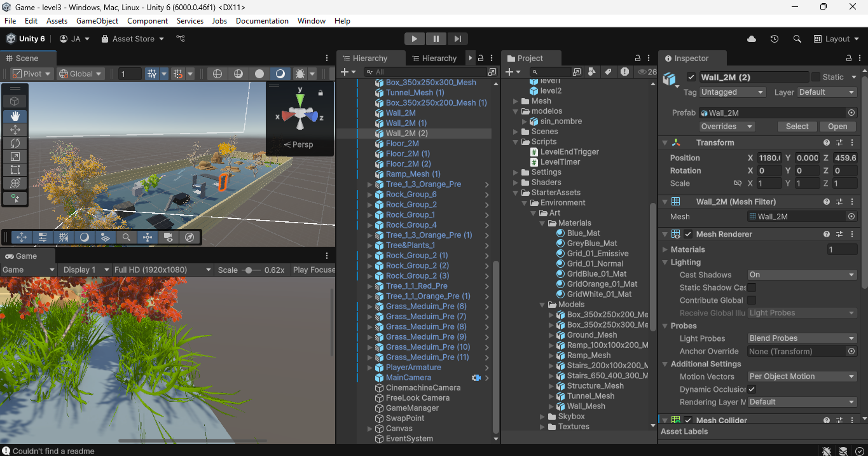Select the Move tool in Scene
868x456 pixels.
(15, 130)
